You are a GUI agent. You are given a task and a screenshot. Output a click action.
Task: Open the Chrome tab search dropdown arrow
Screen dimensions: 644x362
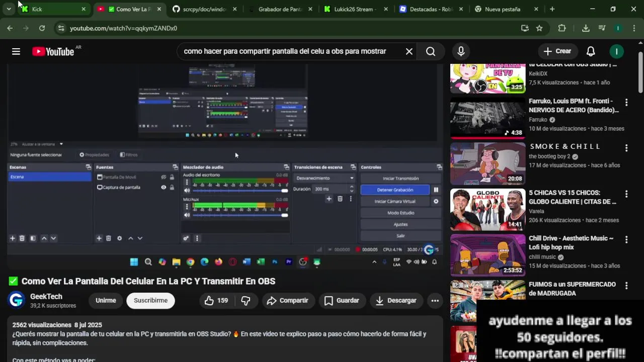click(x=9, y=9)
